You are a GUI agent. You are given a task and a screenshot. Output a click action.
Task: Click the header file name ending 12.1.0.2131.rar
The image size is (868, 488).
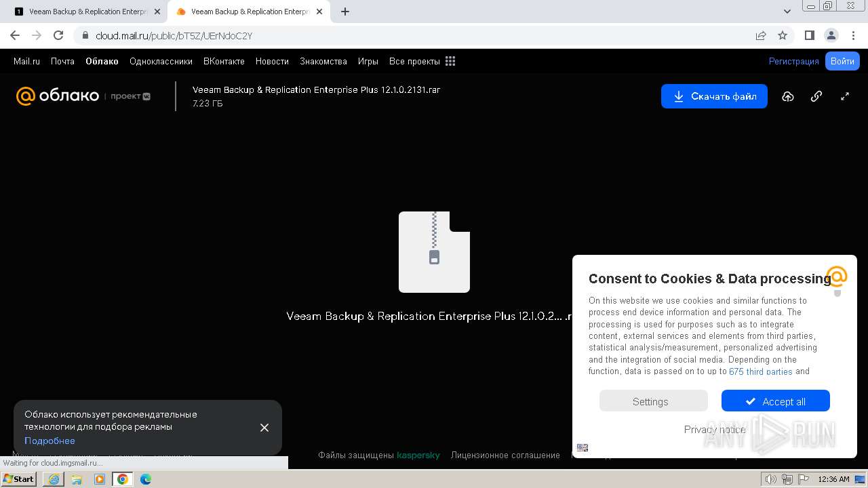point(317,89)
